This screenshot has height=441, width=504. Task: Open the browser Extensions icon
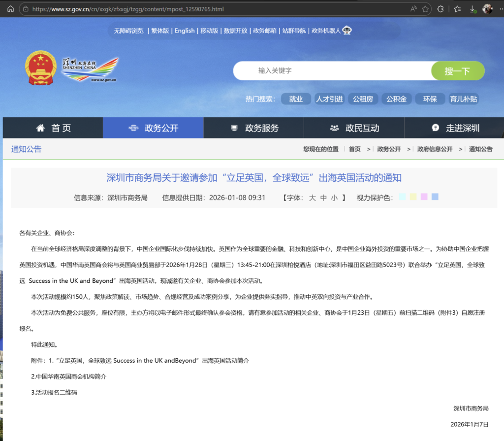(x=441, y=9)
